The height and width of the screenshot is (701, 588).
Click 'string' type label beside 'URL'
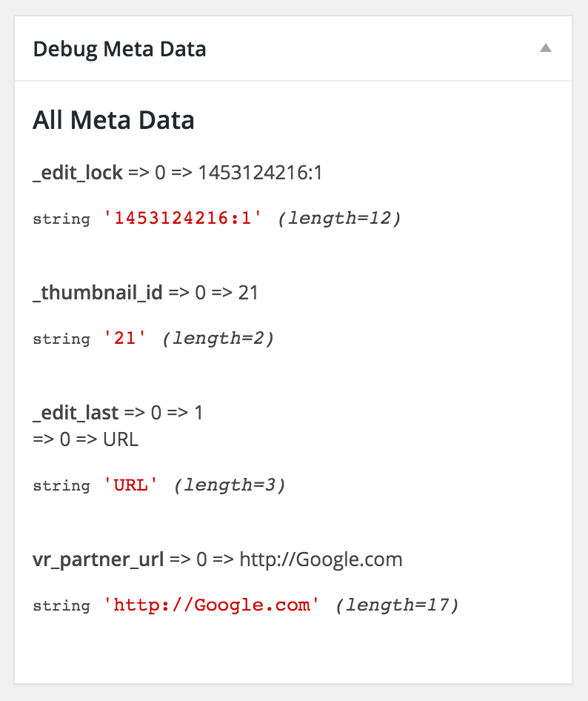[x=61, y=485]
